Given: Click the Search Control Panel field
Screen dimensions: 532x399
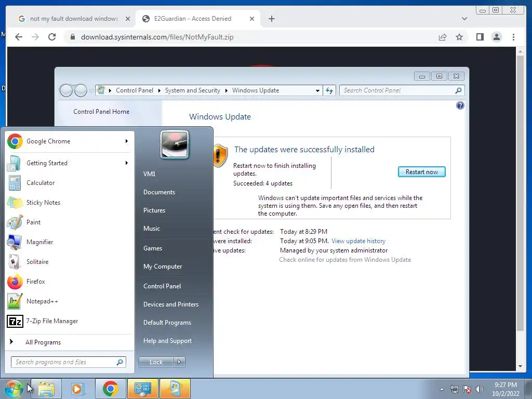Looking at the screenshot, I should [x=402, y=90].
